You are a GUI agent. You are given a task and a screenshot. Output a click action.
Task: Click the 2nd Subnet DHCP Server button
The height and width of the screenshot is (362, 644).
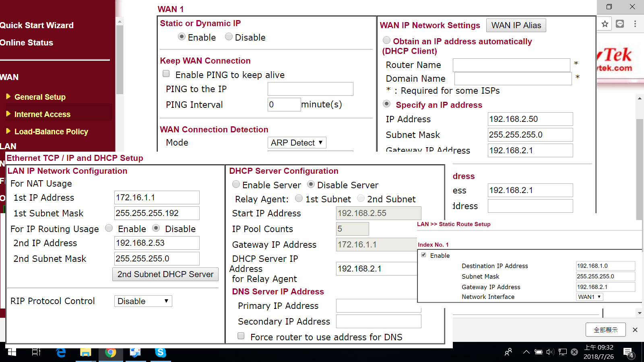[x=165, y=274]
